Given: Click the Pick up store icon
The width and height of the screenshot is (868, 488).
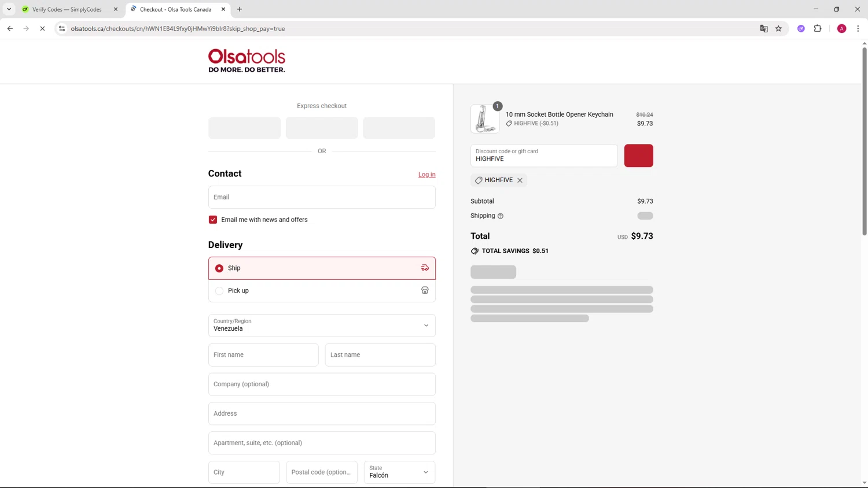Looking at the screenshot, I should click(425, 290).
